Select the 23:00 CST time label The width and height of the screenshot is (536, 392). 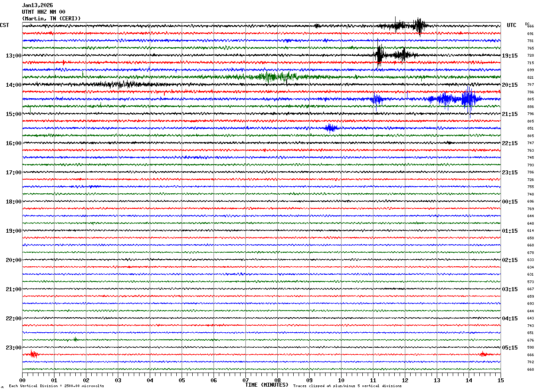[14, 348]
